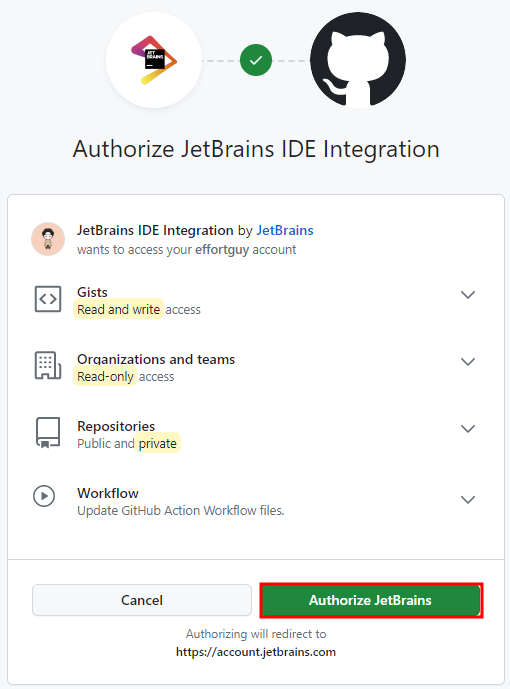This screenshot has width=510, height=689.
Task: Click the Organizations building icon
Action: [x=48, y=366]
